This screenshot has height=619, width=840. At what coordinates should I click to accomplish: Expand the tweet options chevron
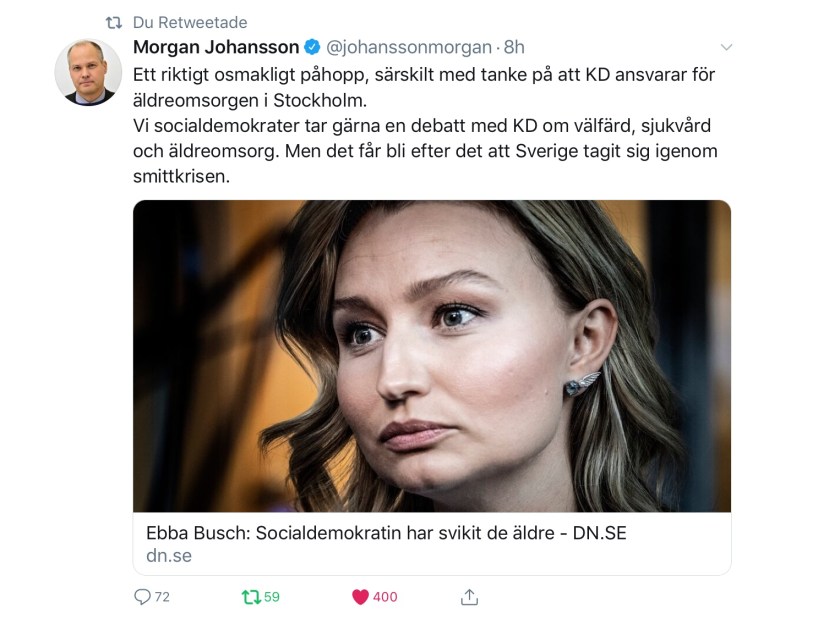[x=726, y=47]
